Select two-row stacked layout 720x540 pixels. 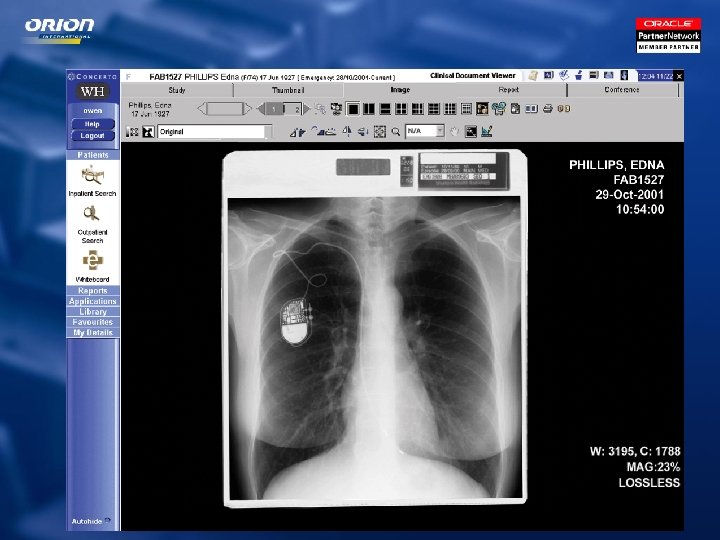(x=385, y=109)
